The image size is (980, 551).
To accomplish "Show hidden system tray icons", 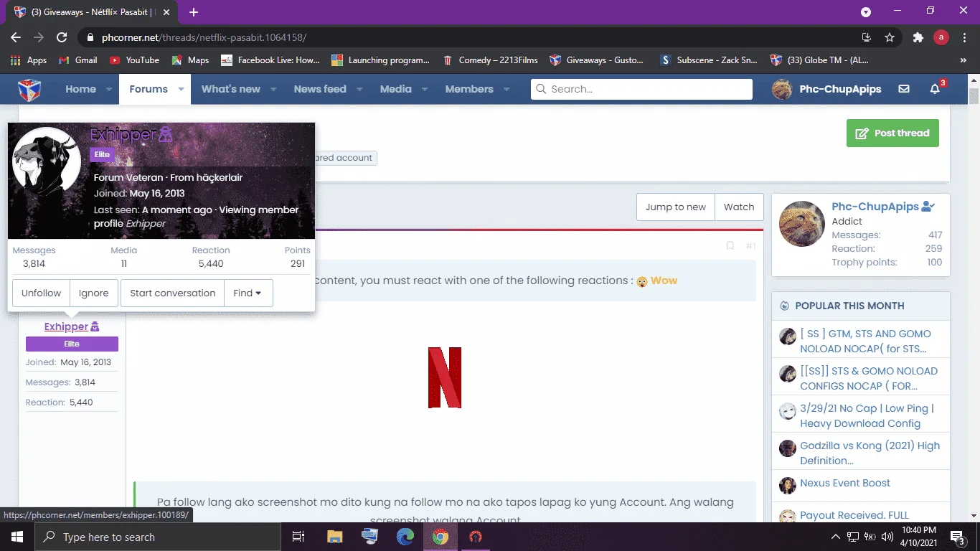I will tap(836, 537).
